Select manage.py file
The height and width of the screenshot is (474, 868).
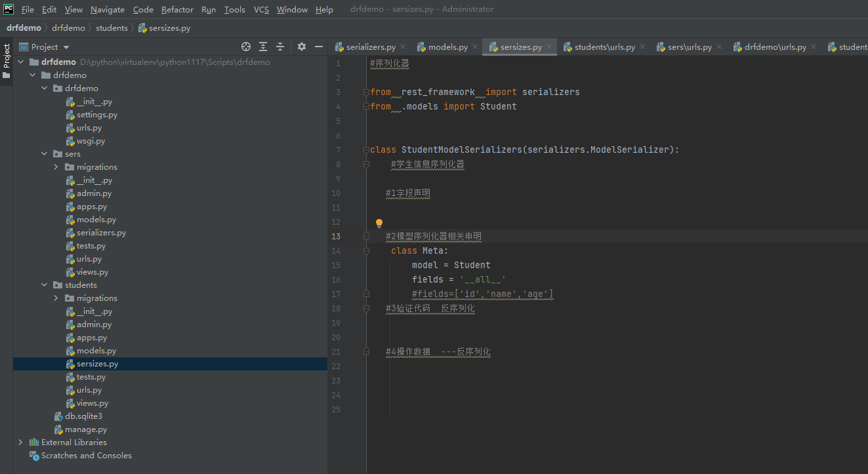click(x=85, y=429)
